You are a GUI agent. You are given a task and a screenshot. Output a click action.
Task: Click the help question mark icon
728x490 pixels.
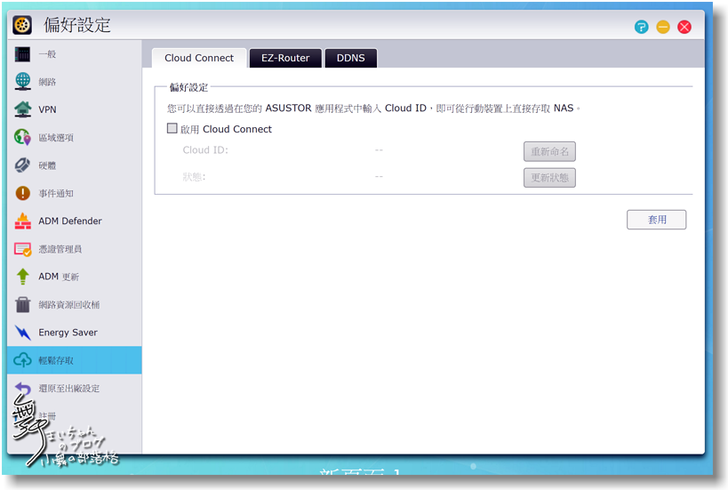click(x=641, y=27)
